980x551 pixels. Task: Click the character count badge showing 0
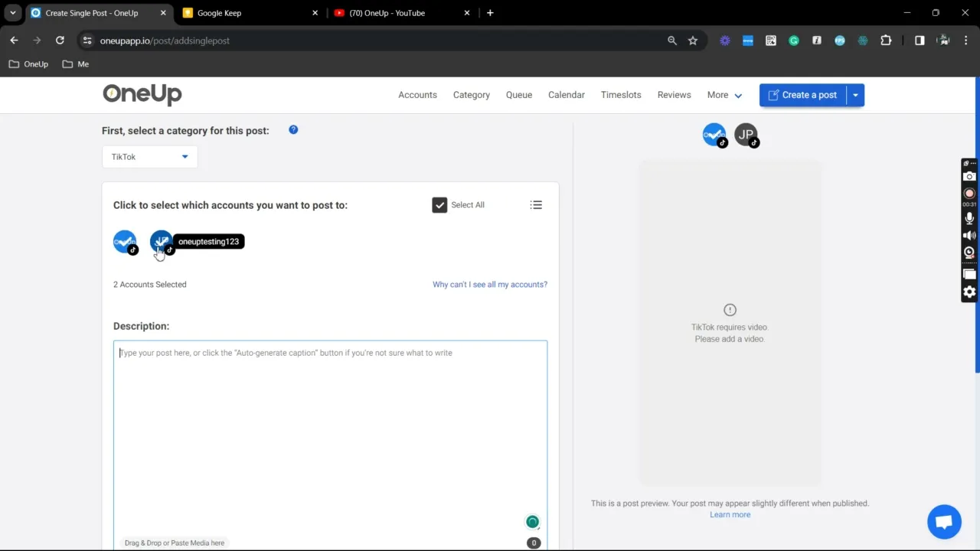pos(534,543)
